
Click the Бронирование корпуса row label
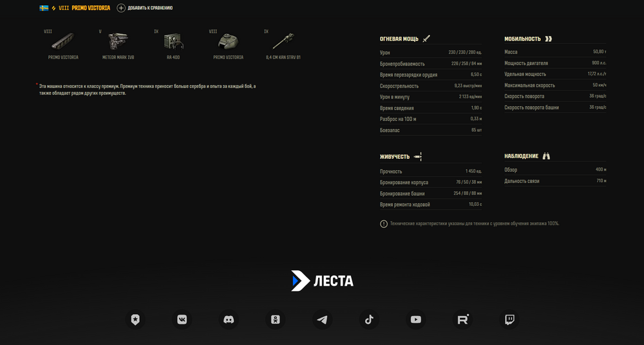[404, 182]
